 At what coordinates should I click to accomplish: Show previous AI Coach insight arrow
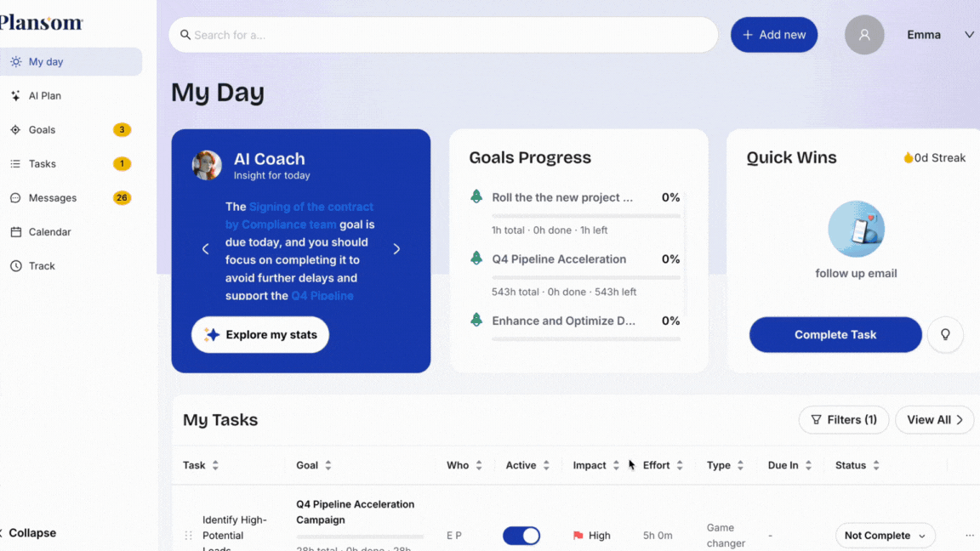point(205,249)
